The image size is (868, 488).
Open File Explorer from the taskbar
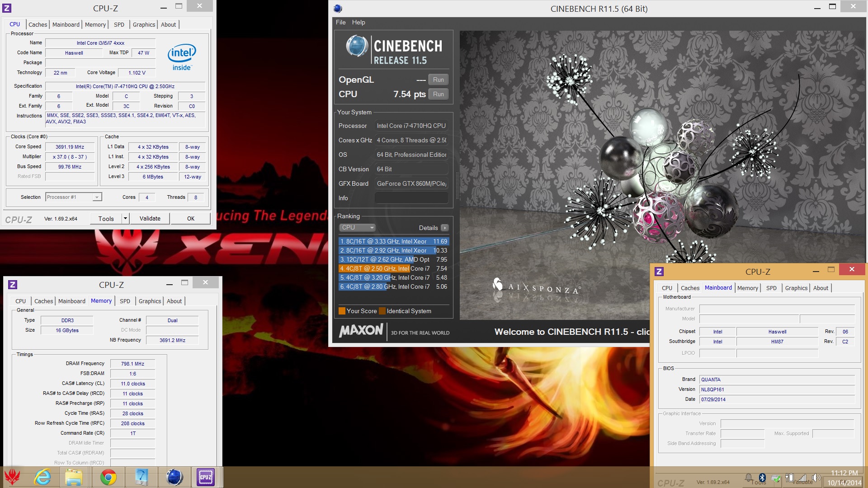(x=74, y=477)
